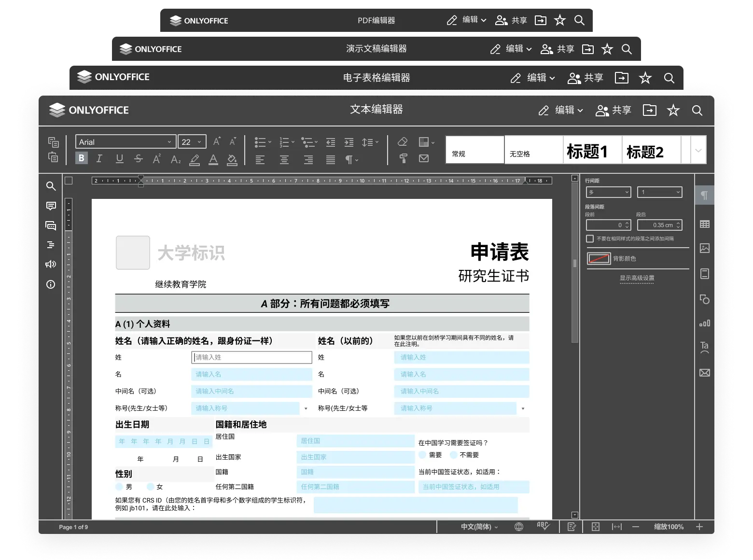Check 不要在相同样式的段落之间添加间隔 checkbox
This screenshot has width=753, height=560.
point(589,238)
